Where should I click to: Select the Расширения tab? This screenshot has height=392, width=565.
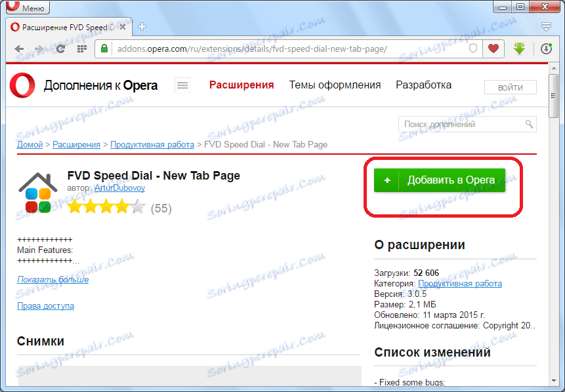point(241,85)
